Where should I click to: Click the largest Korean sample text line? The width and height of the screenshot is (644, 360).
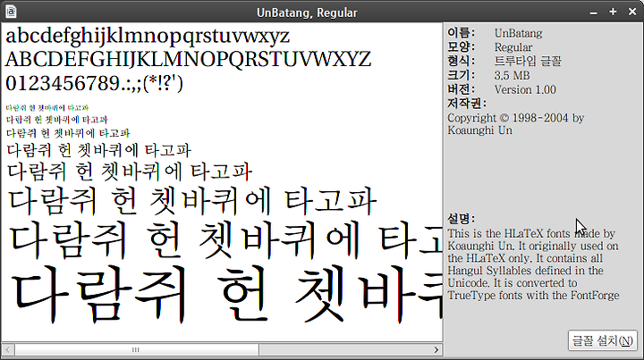tap(226, 294)
